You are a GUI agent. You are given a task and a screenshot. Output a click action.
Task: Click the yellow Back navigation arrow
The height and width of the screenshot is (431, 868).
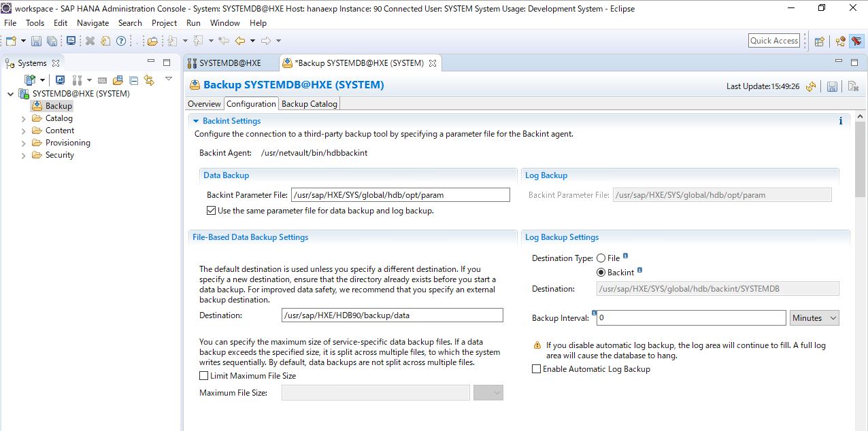pyautogui.click(x=240, y=41)
